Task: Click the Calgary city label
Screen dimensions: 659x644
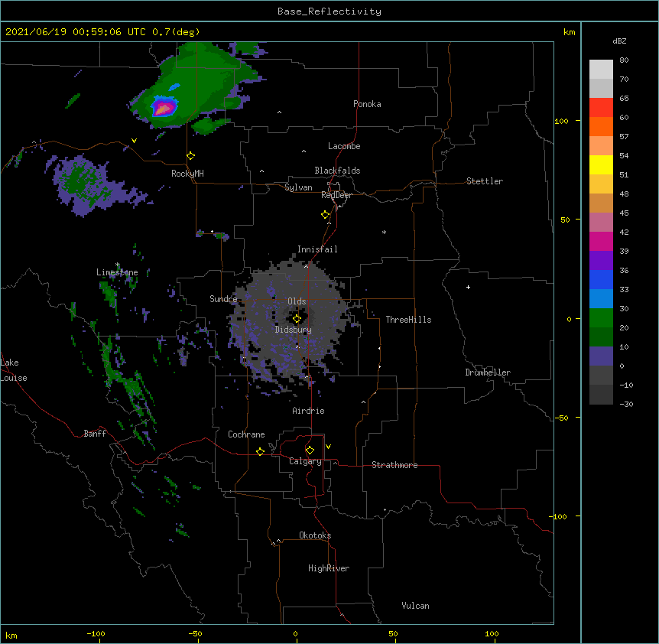Action: coord(305,461)
